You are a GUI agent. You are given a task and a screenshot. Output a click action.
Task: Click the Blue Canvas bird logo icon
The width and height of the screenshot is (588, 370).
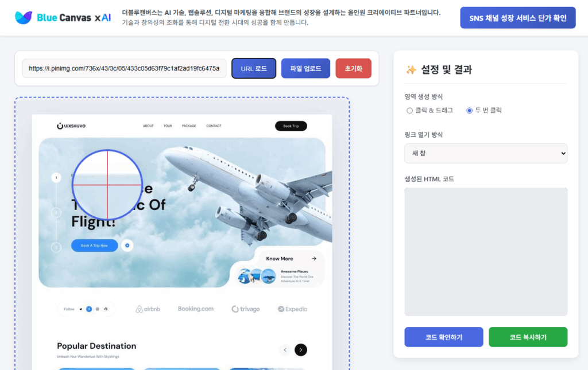click(23, 18)
